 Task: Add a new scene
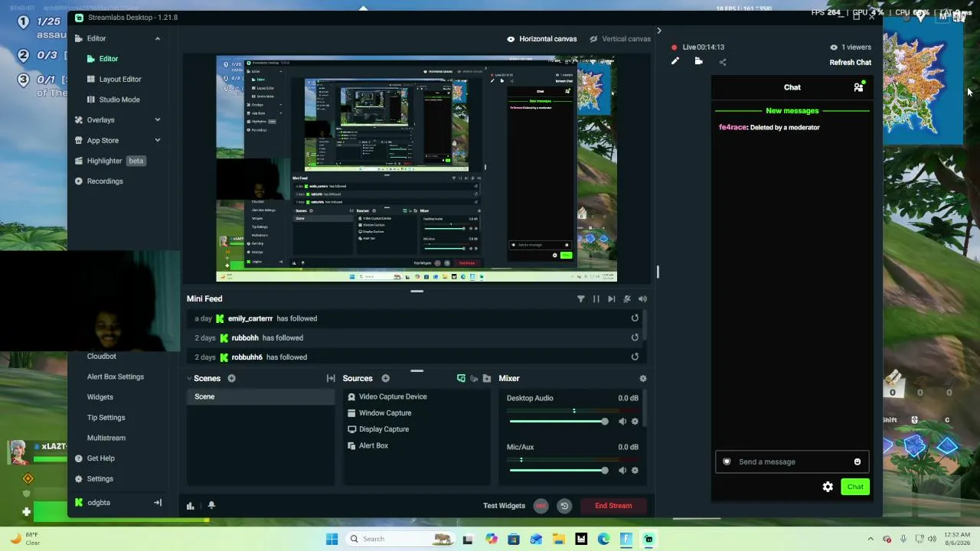(231, 378)
